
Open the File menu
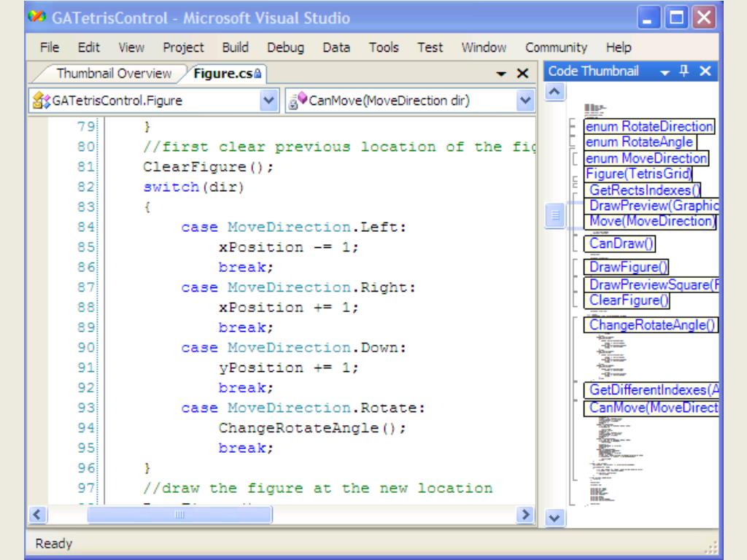(50, 47)
